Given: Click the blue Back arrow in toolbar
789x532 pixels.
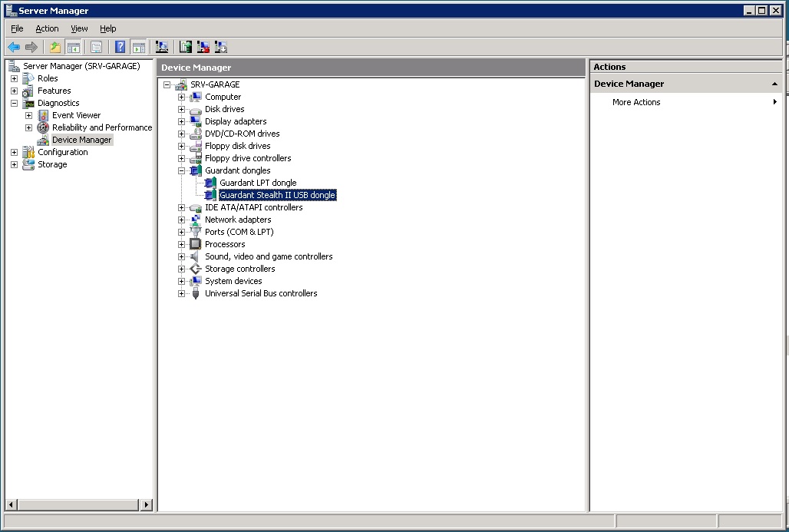Looking at the screenshot, I should tap(14, 47).
